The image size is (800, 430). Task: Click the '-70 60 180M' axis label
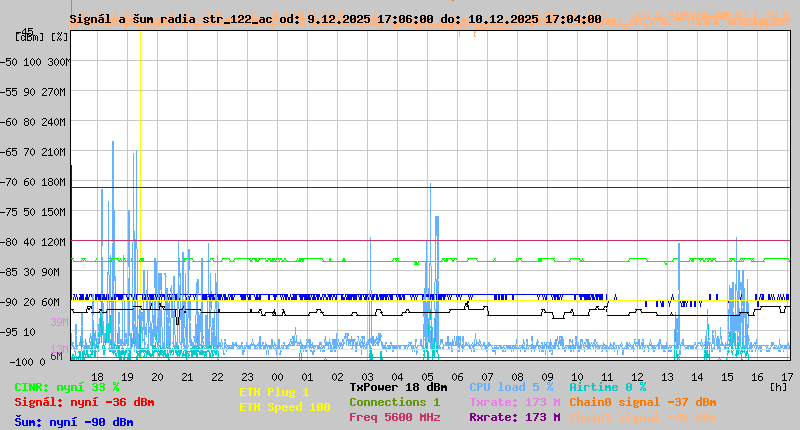click(33, 182)
